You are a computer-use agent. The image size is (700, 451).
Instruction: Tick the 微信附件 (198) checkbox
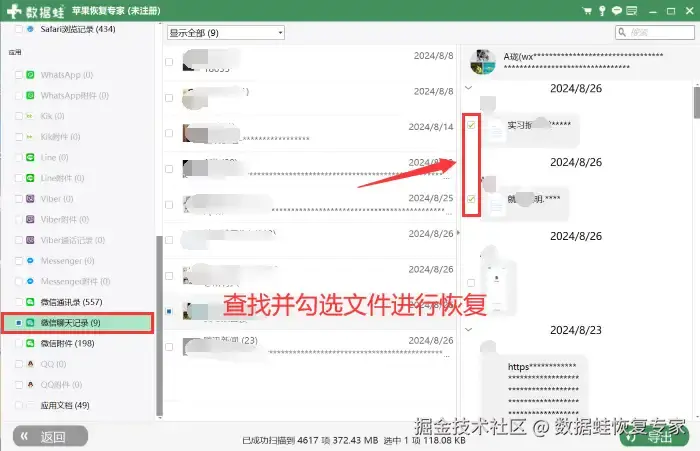(19, 343)
